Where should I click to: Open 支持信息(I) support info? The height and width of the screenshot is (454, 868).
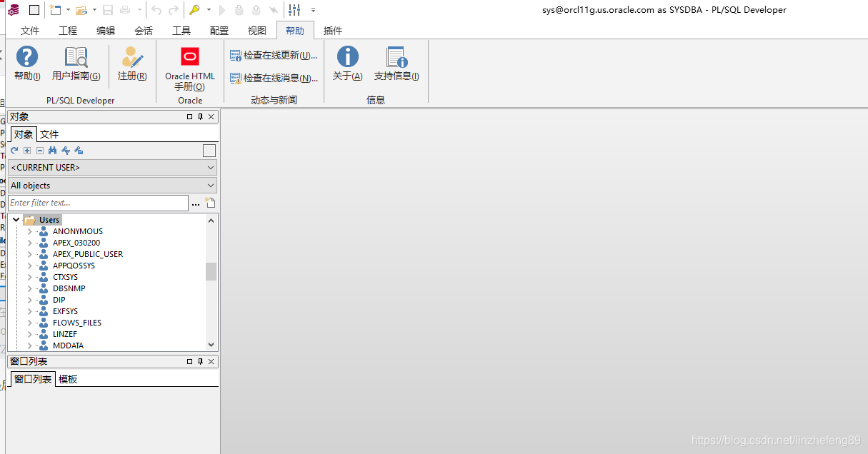[396, 64]
